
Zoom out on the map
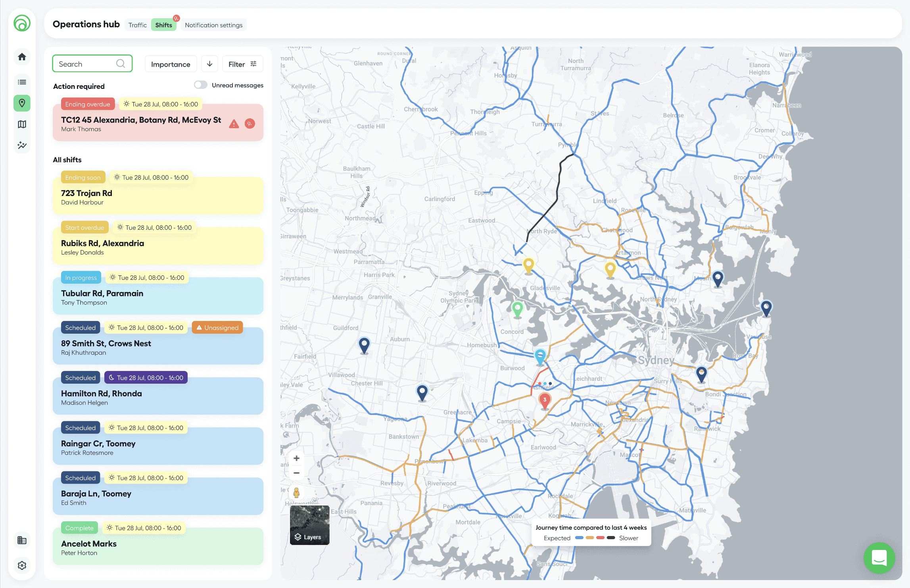tap(296, 473)
